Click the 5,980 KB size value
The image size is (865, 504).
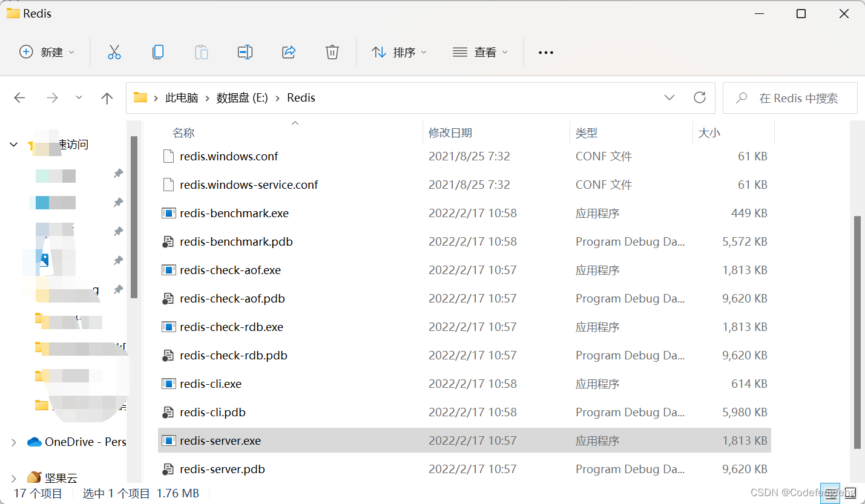coord(745,412)
